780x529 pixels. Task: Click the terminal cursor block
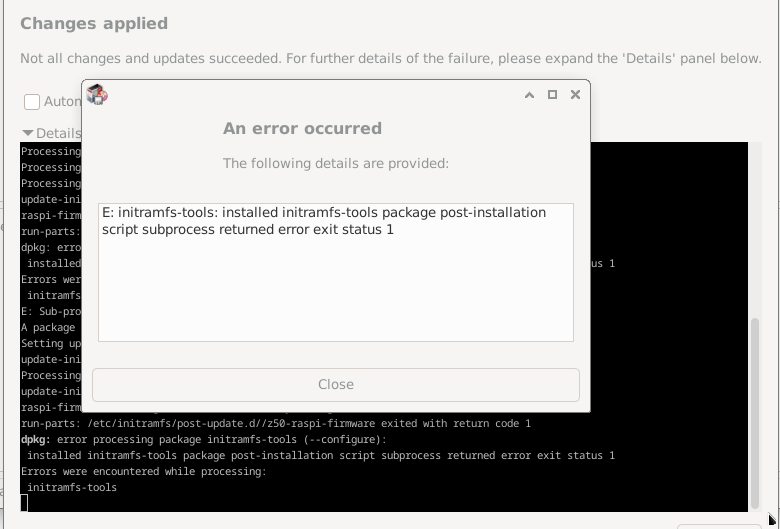[25, 503]
